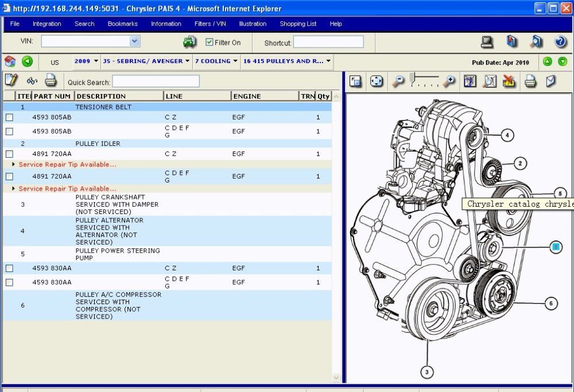Open the Illustration menu
Image resolution: width=574 pixels, height=392 pixels.
(x=253, y=24)
